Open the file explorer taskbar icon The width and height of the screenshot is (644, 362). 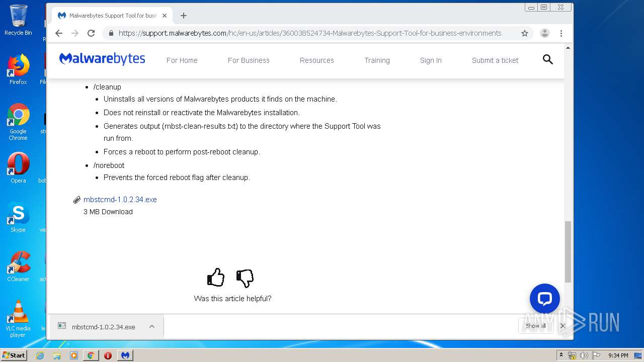[x=57, y=355]
